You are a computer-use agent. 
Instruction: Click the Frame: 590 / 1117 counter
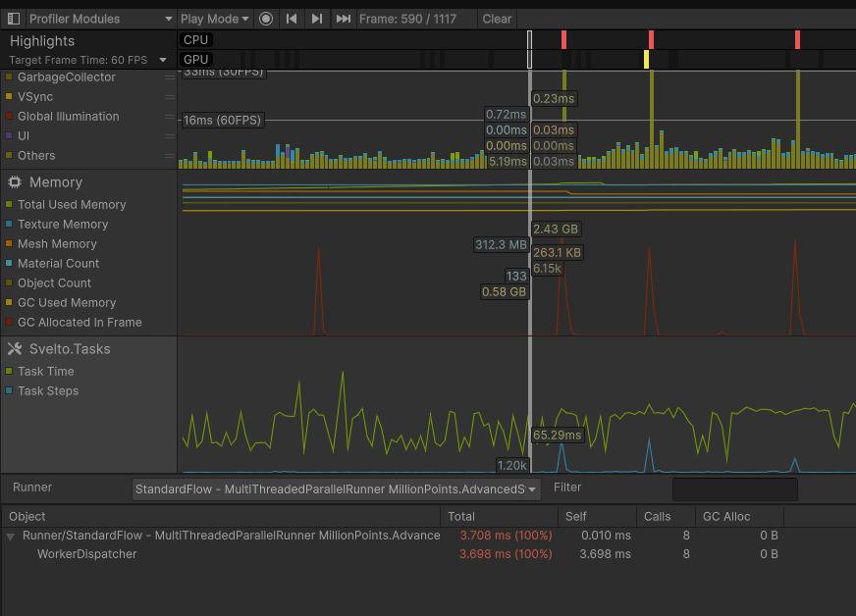407,19
